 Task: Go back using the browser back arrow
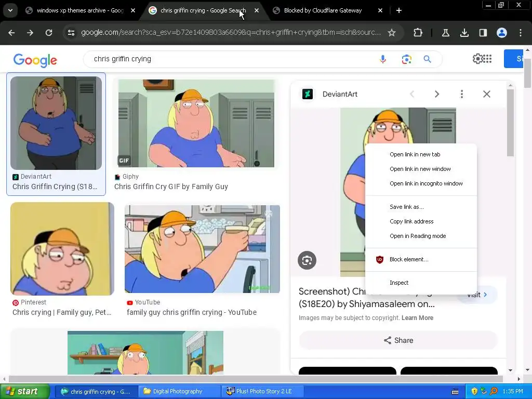[x=11, y=33]
